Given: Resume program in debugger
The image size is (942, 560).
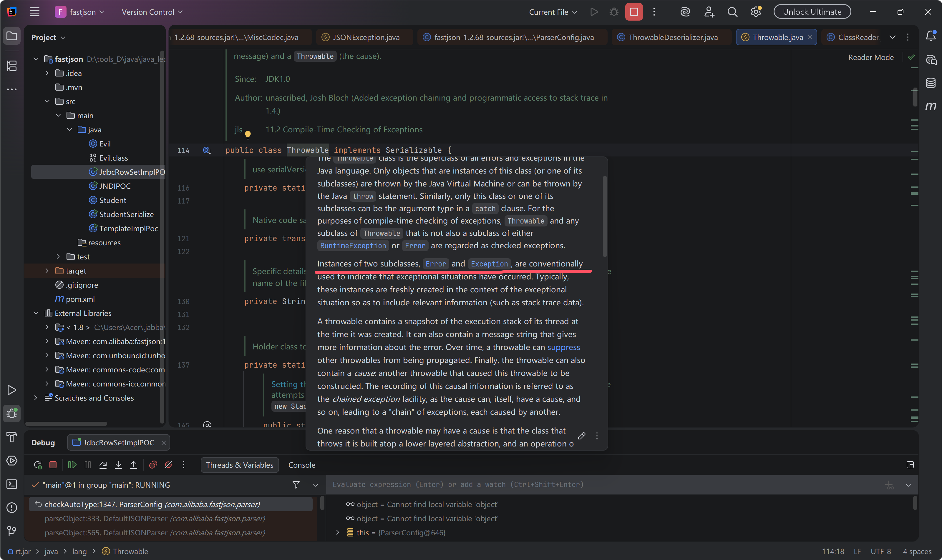Looking at the screenshot, I should pos(72,465).
